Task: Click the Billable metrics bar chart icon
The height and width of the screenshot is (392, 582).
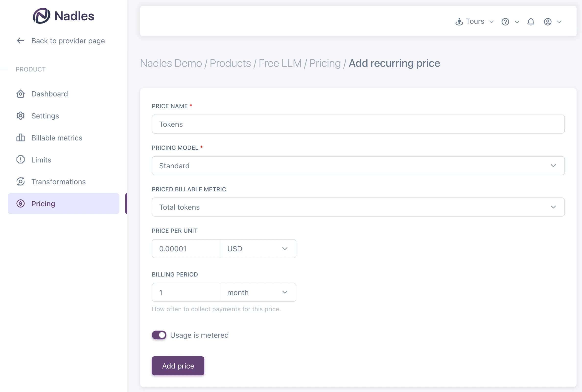Action: tap(20, 138)
